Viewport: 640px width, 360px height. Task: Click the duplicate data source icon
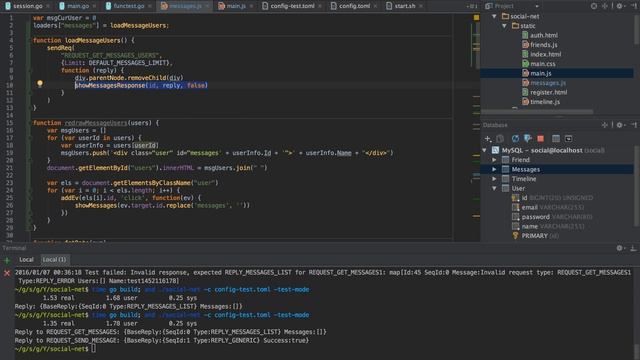click(x=500, y=139)
